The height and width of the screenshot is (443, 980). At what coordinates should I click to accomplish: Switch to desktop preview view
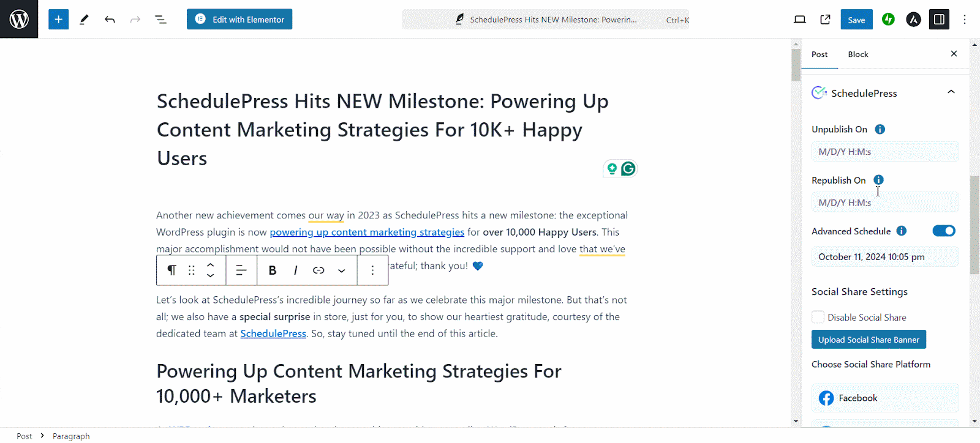[800, 20]
